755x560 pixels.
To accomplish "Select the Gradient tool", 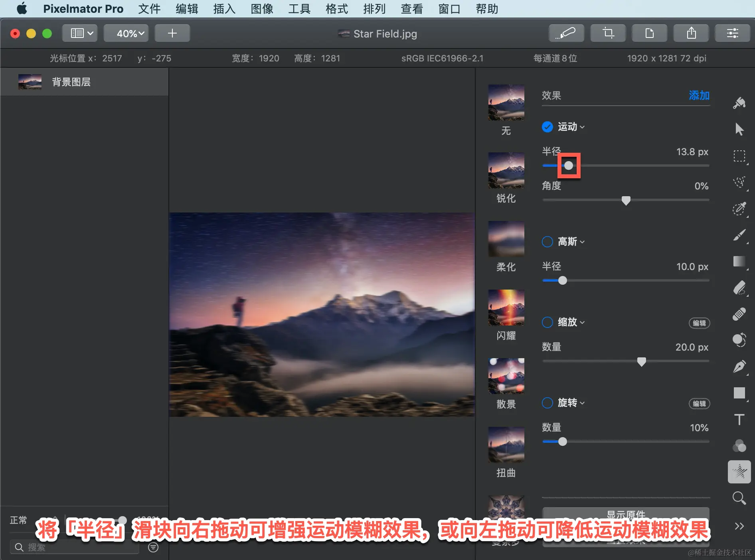I will (x=739, y=262).
